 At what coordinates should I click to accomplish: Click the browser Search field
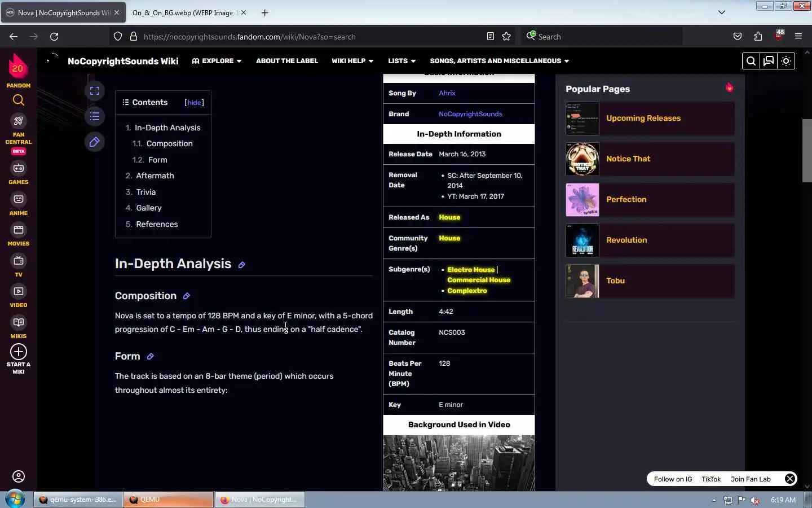point(602,37)
